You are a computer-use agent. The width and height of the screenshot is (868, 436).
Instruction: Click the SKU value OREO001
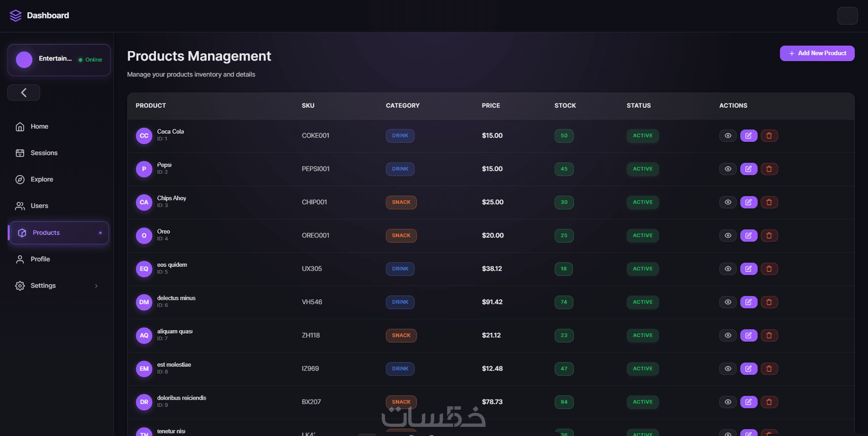point(316,235)
